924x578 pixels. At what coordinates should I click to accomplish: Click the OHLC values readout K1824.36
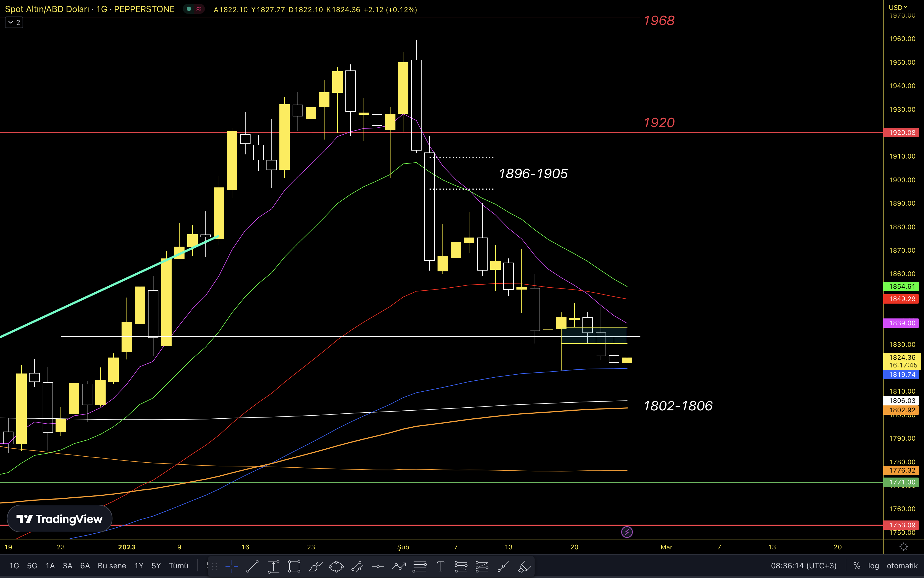[343, 10]
